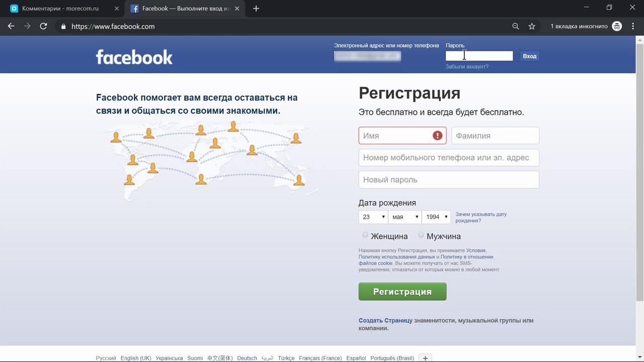Open Политику использования данных link
The height and width of the screenshot is (362, 644).
(397, 257)
